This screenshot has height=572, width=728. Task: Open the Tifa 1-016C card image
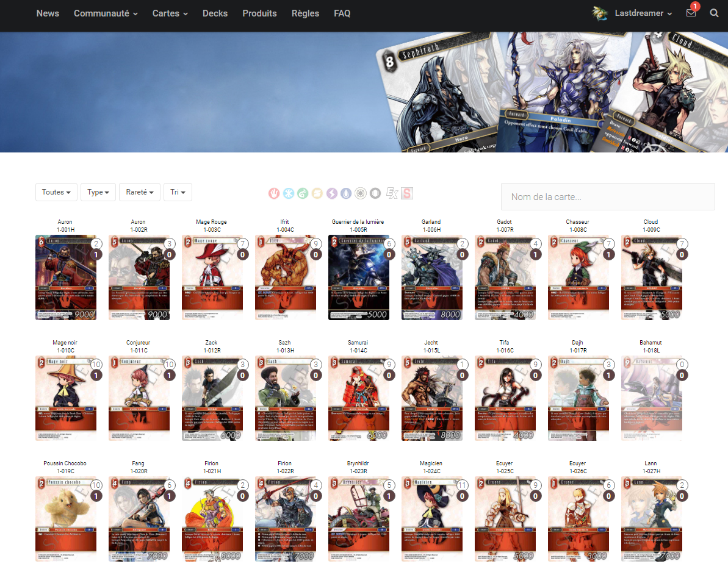click(x=505, y=398)
